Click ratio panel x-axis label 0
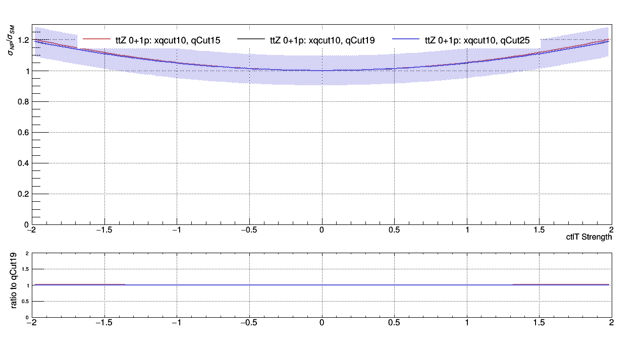Screen dimensions: 644x349 tap(321, 322)
